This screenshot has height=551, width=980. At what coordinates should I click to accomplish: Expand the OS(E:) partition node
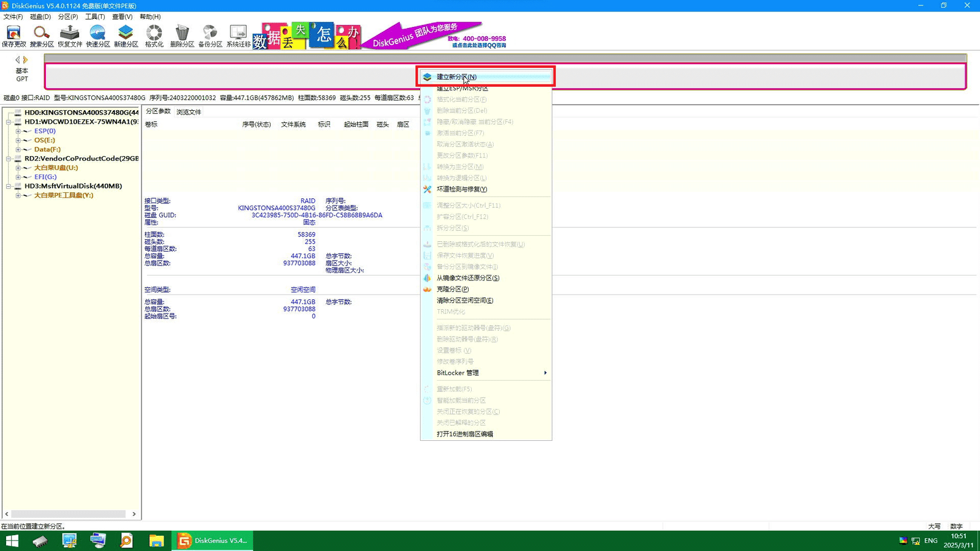click(18, 140)
